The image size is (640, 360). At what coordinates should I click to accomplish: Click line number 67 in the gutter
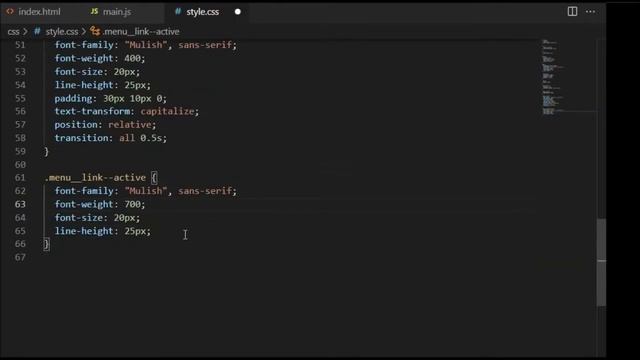coord(20,257)
